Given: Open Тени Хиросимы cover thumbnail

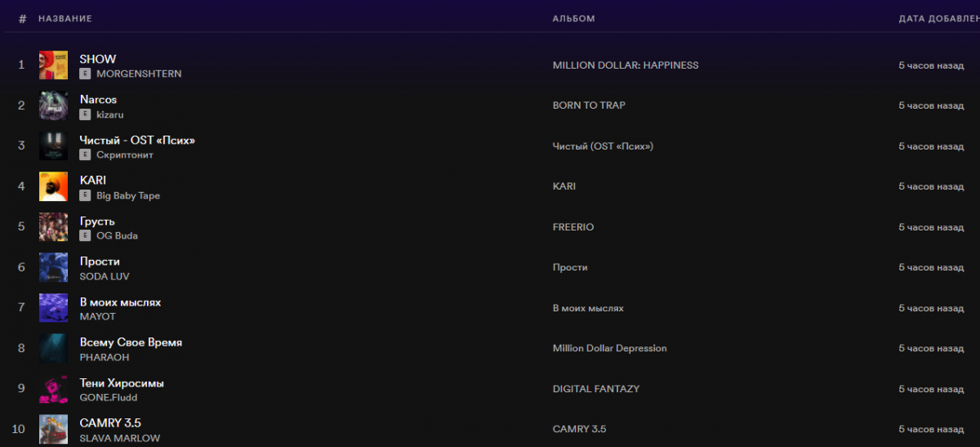Looking at the screenshot, I should click(53, 389).
